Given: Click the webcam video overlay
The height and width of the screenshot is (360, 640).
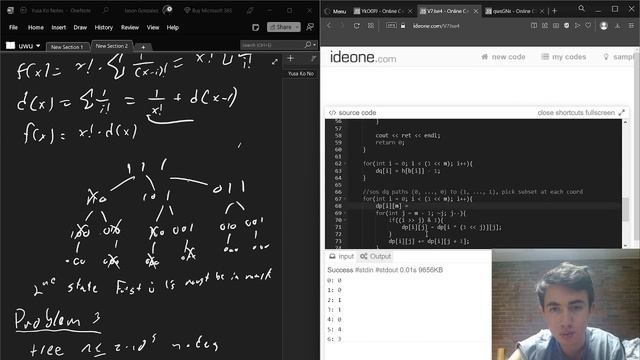Looking at the screenshot, I should (x=566, y=305).
